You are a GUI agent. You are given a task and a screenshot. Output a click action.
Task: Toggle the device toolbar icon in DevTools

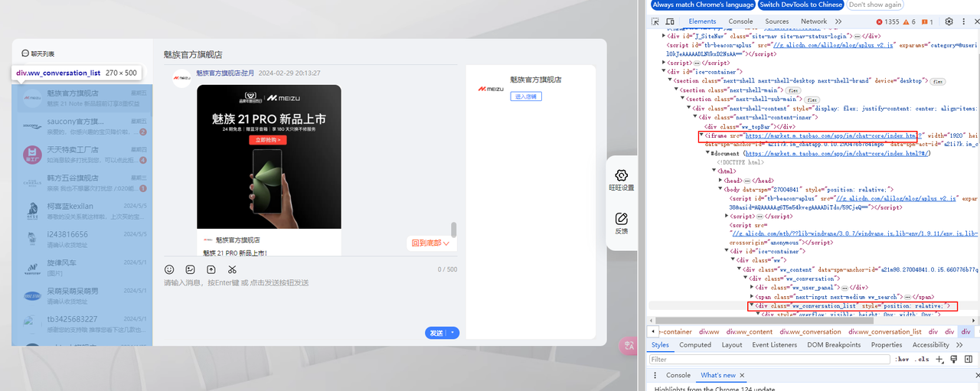pos(671,21)
